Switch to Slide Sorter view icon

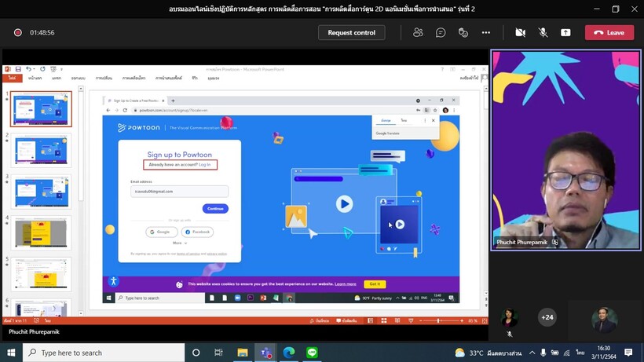(x=384, y=320)
